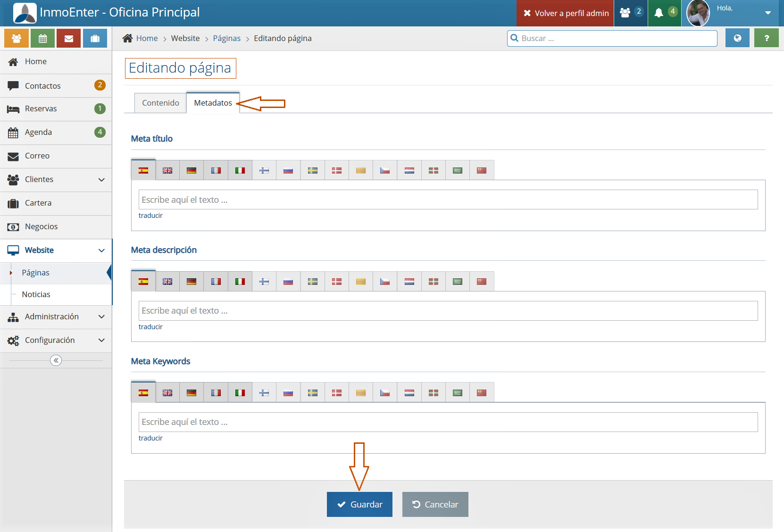Focus the Meta descripción text field
This screenshot has height=532, width=784.
448,311
